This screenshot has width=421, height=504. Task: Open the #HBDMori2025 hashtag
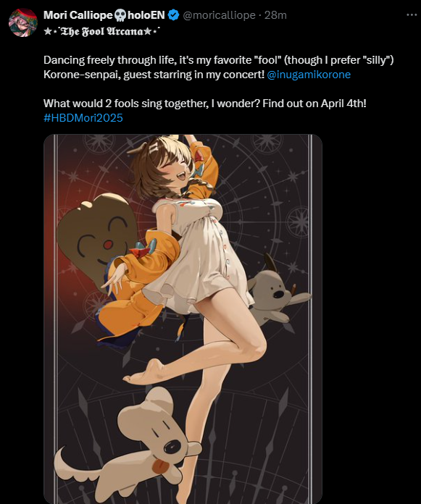83,117
